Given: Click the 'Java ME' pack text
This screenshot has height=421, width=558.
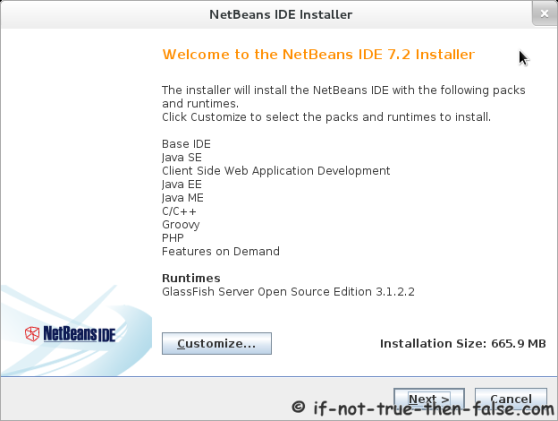Looking at the screenshot, I should (183, 198).
